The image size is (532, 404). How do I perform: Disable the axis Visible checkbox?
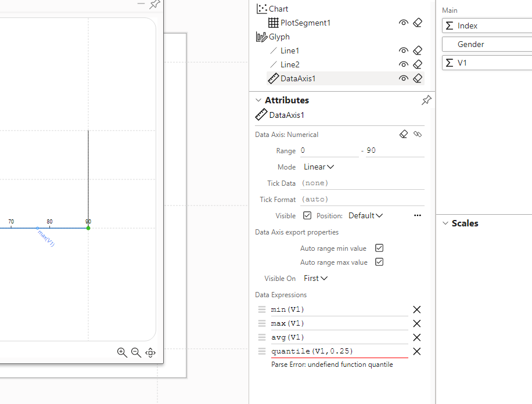(307, 215)
